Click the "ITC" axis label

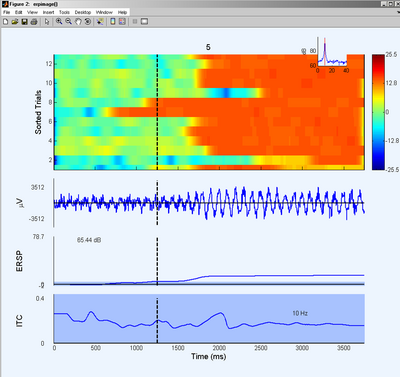click(19, 321)
